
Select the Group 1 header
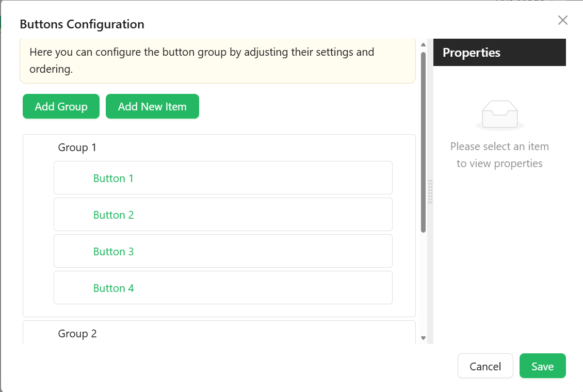click(x=77, y=148)
